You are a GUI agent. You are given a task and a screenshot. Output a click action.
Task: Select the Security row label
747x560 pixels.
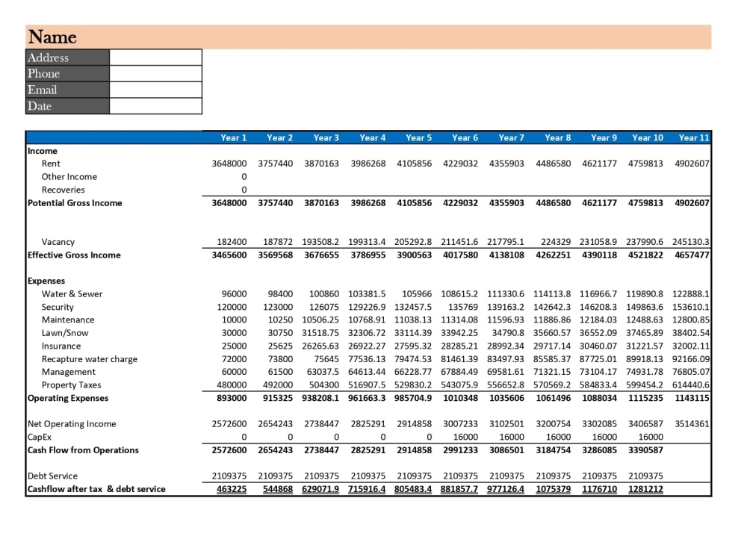(x=58, y=307)
